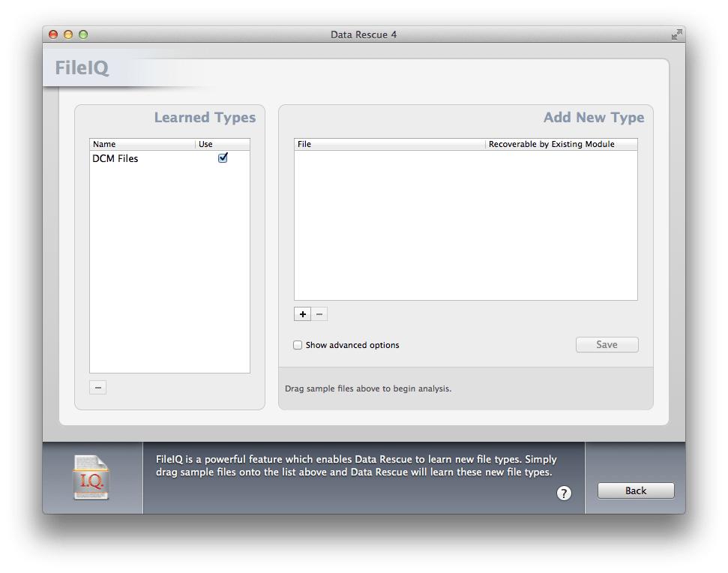The image size is (728, 573).
Task: Click the I.Q. document icon
Action: coord(91,477)
